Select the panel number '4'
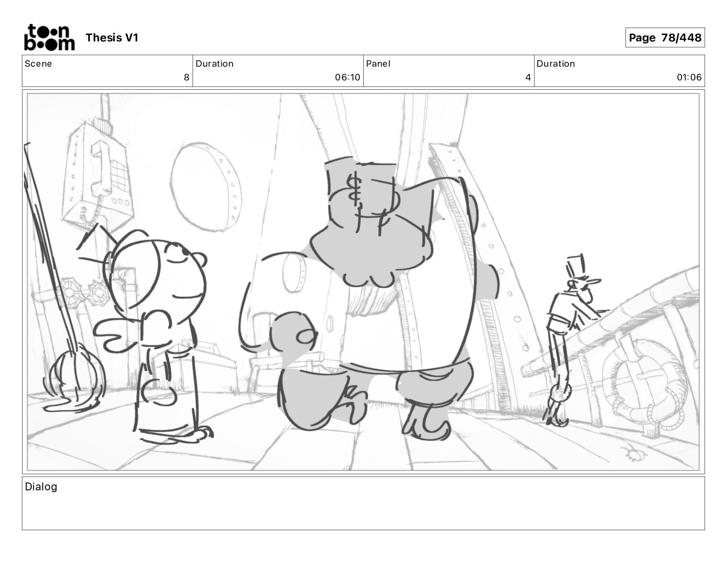This screenshot has height=563, width=728. [x=528, y=77]
